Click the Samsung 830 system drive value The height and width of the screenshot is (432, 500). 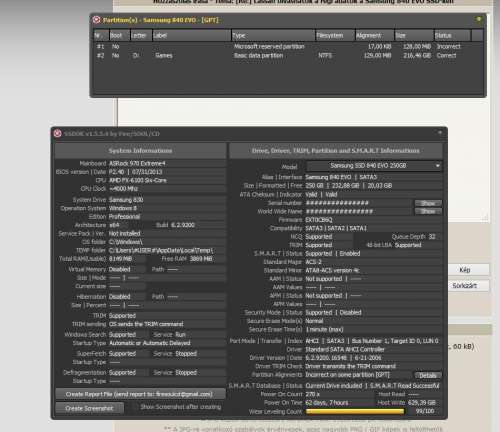click(x=126, y=200)
